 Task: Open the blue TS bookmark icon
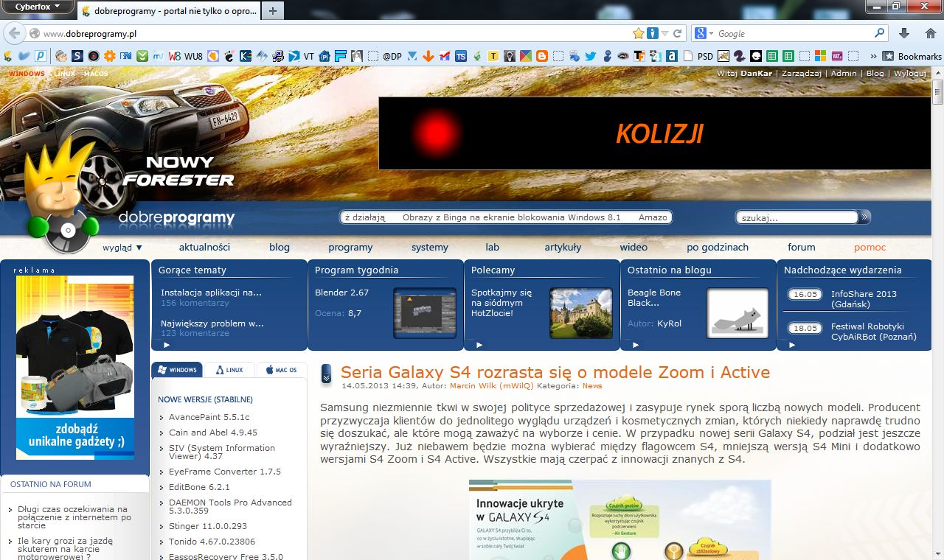[x=461, y=55]
